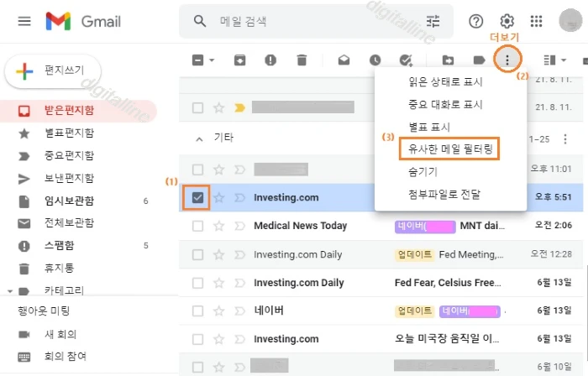This screenshot has width=588, height=376.
Task: Open 기타 section three-dot options
Action: (x=565, y=139)
